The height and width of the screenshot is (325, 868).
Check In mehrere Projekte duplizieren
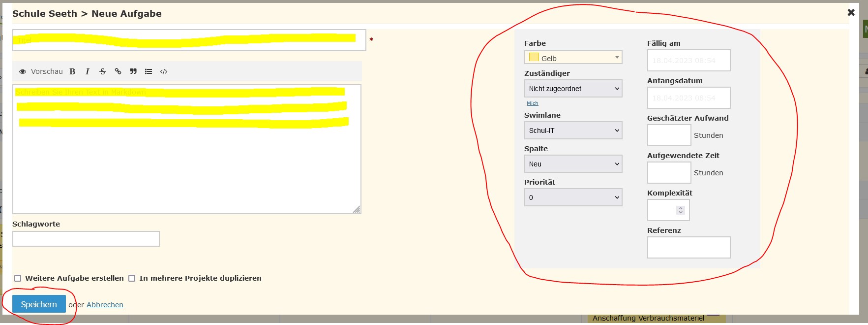pos(132,278)
